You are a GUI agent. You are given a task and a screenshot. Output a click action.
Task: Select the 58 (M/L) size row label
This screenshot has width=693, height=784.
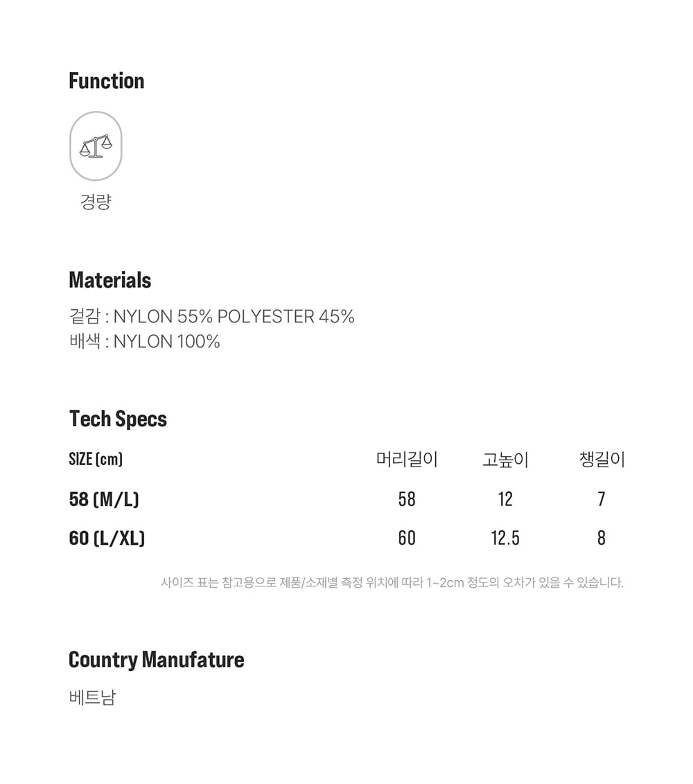(104, 499)
